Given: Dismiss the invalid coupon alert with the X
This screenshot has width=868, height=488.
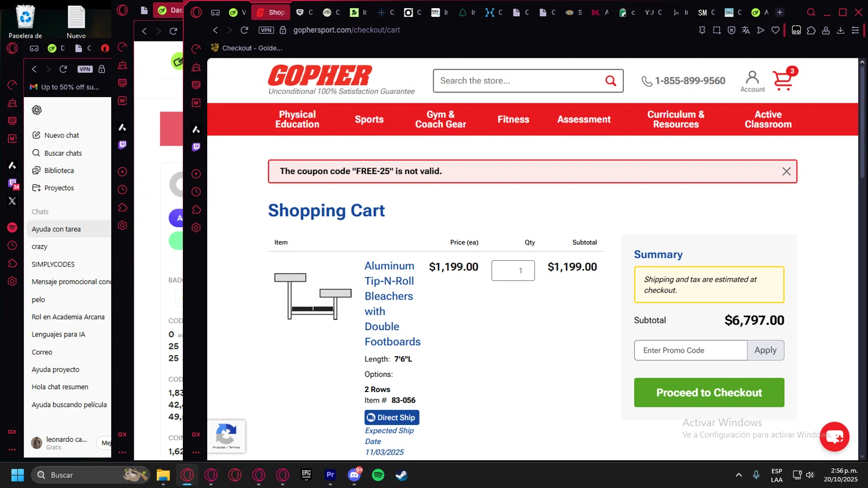Looking at the screenshot, I should click(x=786, y=171).
